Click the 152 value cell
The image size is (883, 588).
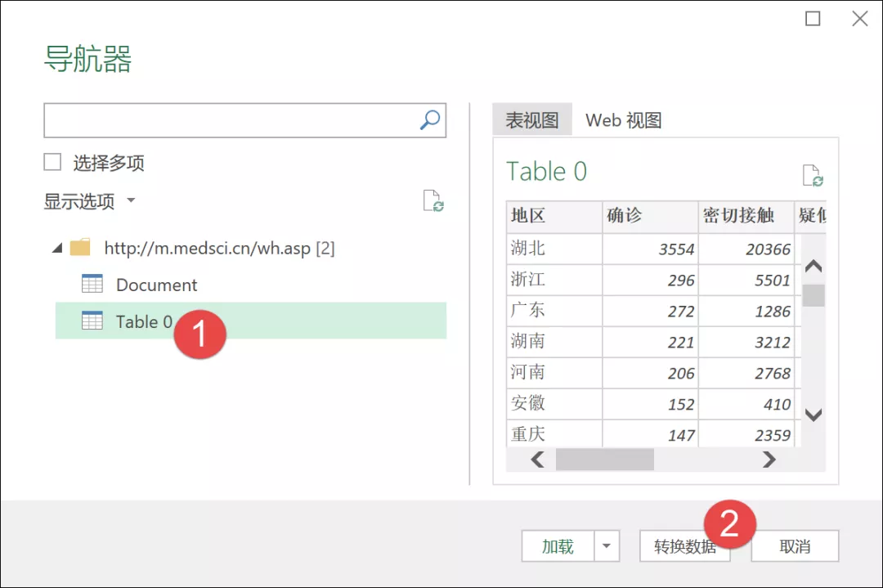tap(650, 403)
